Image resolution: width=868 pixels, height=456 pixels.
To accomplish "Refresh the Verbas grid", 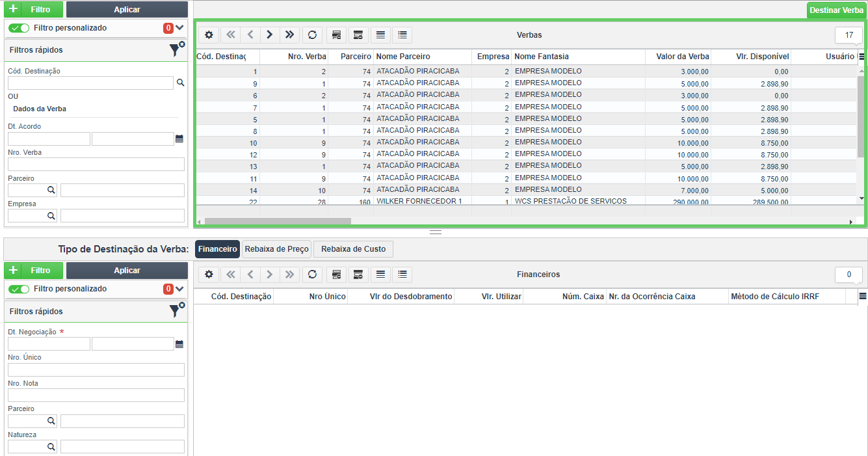I will pyautogui.click(x=312, y=35).
